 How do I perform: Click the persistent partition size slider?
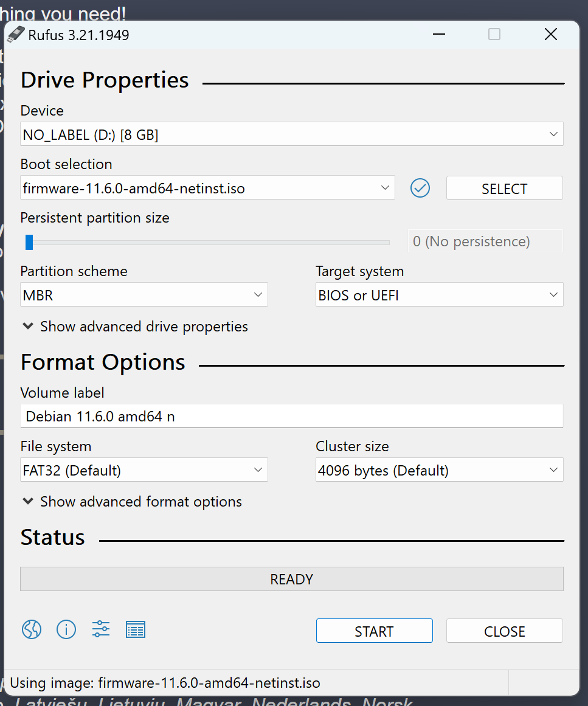(207, 243)
